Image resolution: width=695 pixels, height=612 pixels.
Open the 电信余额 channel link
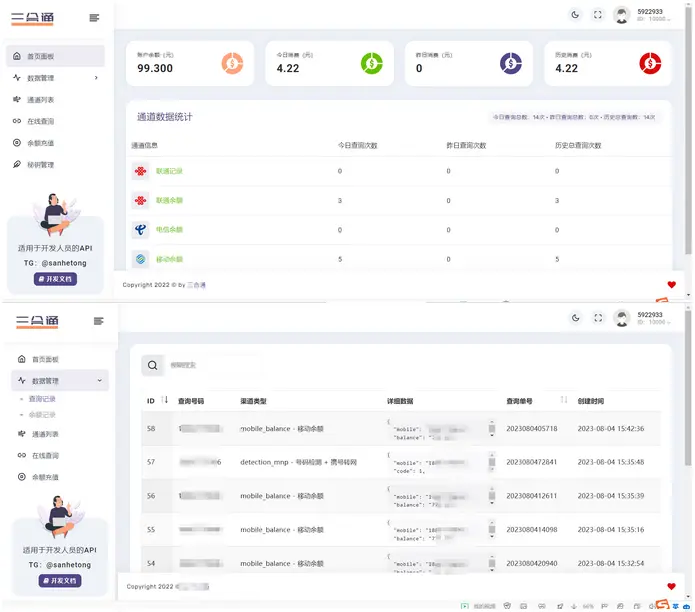click(169, 230)
